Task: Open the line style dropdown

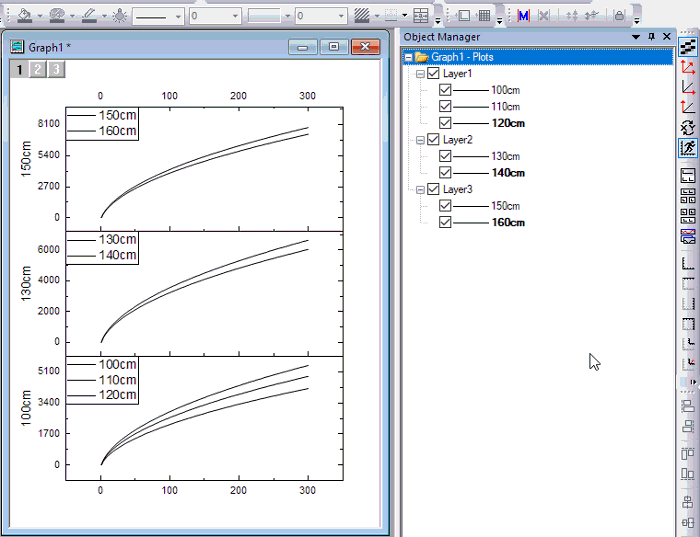Action: click(x=179, y=17)
